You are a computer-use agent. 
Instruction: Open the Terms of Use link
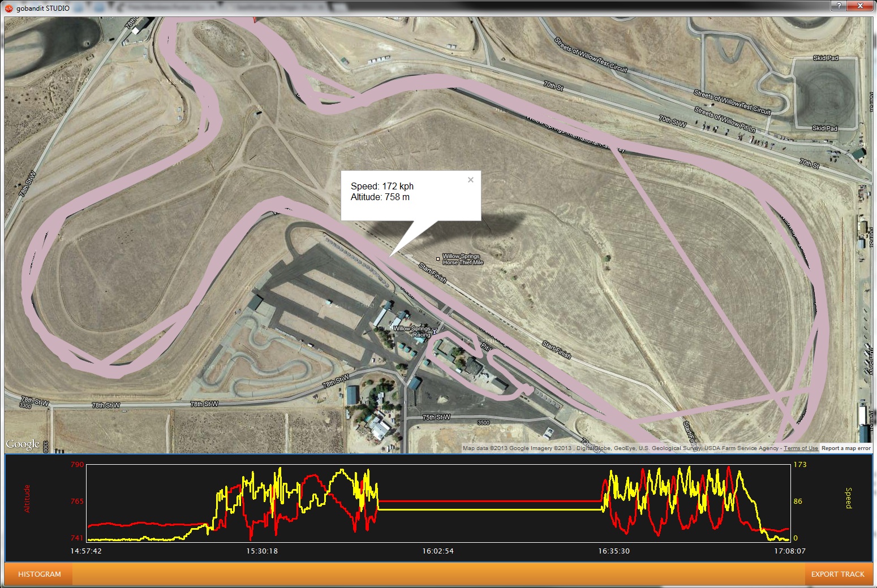(801, 448)
